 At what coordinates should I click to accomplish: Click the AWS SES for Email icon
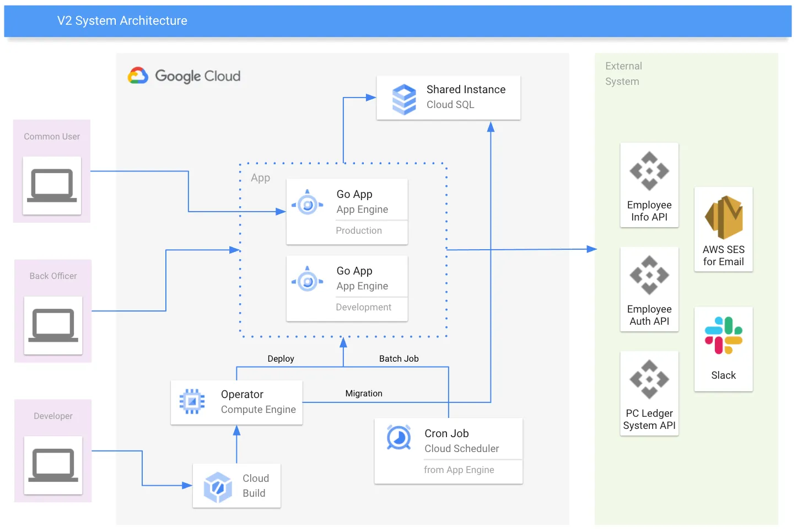point(723,217)
